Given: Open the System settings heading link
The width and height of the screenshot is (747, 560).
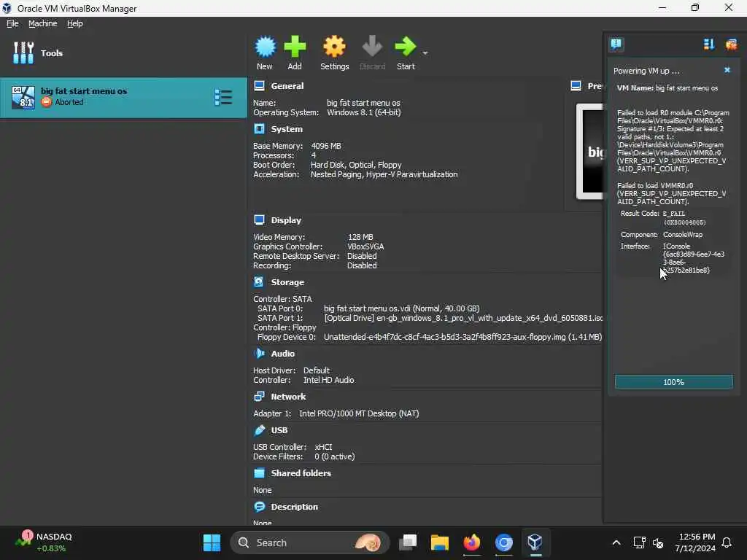Looking at the screenshot, I should point(286,129).
